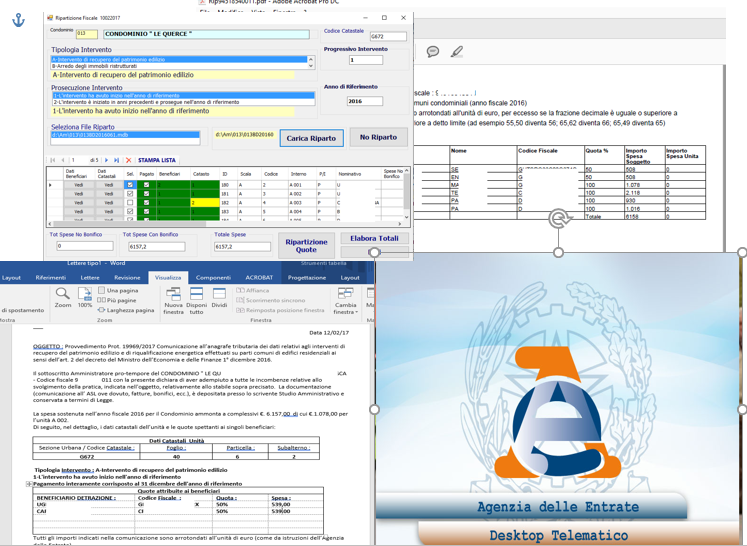Click the data grid's vertical scrollbar up arrow
The height and width of the screenshot is (546, 747).
pyautogui.click(x=406, y=170)
